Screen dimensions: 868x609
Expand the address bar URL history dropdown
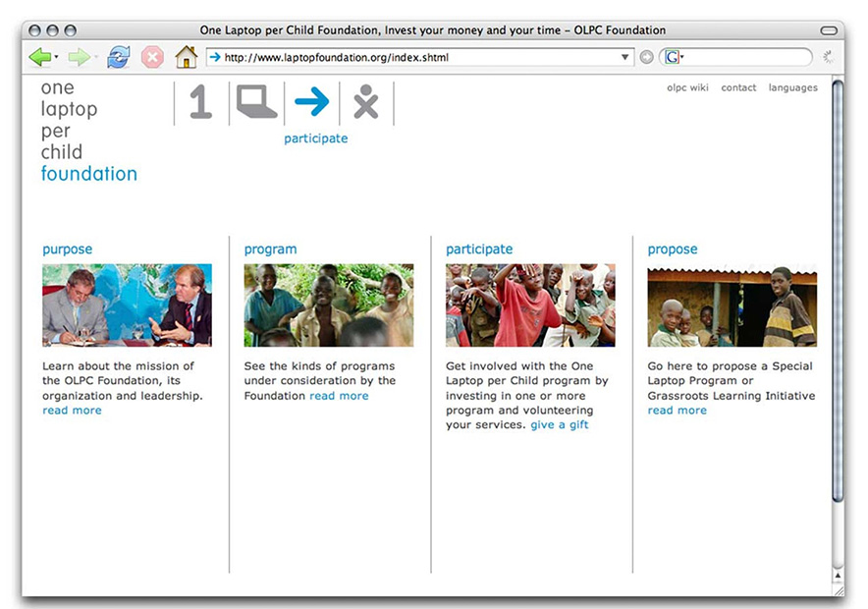pyautogui.click(x=625, y=57)
